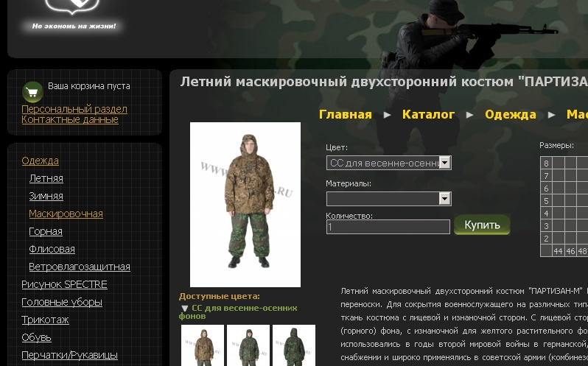Go to Одежда breadcrumb
Screen dimensions: 588x366
(511, 114)
